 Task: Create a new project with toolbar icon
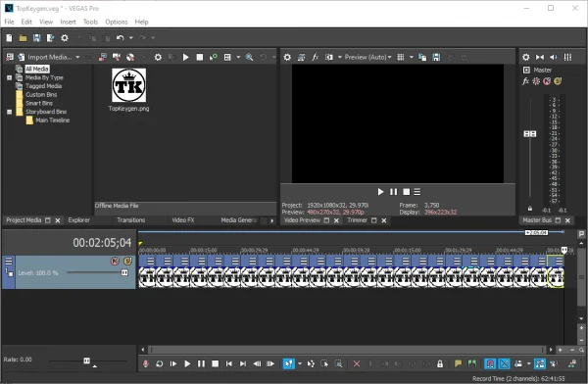(x=9, y=38)
